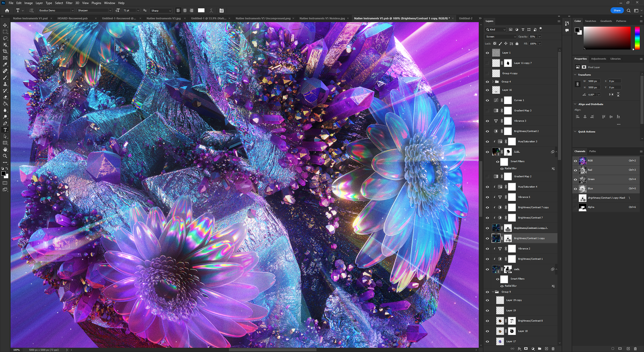The height and width of the screenshot is (352, 644).
Task: Select the Green channel row
Action: pos(606,179)
